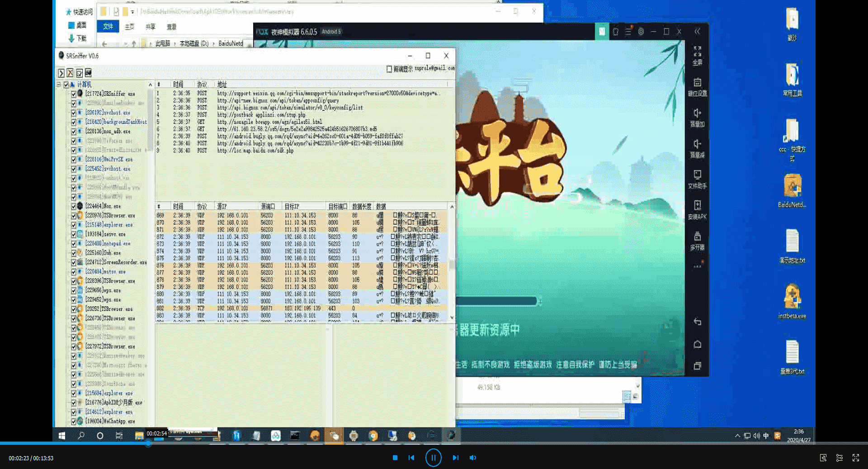Uncheck the Nox.exe process checkbox

click(73, 206)
